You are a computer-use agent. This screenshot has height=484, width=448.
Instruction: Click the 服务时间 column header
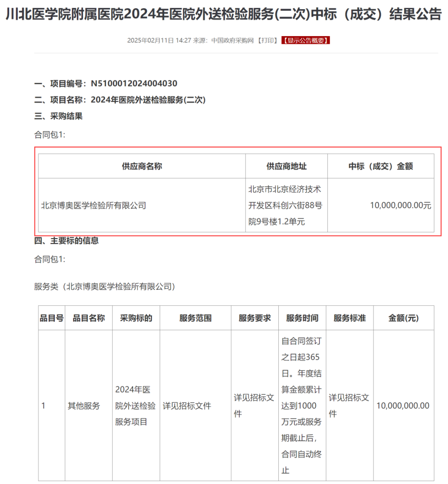302,318
